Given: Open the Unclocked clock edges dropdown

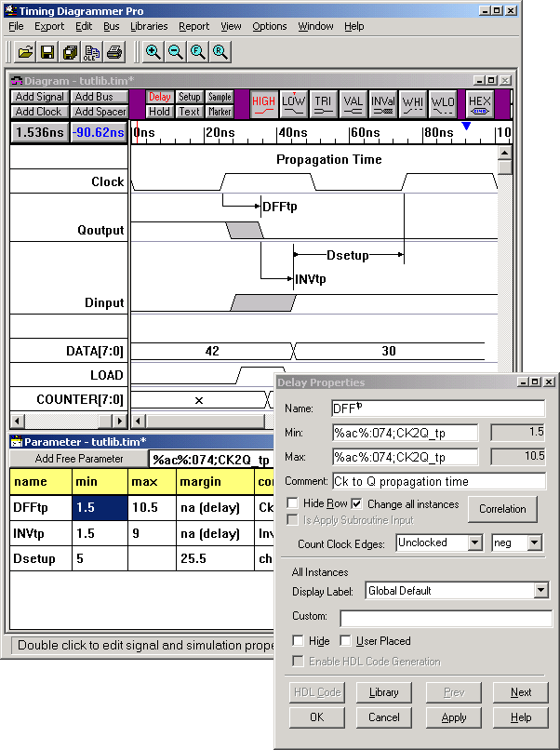Looking at the screenshot, I should 474,542.
